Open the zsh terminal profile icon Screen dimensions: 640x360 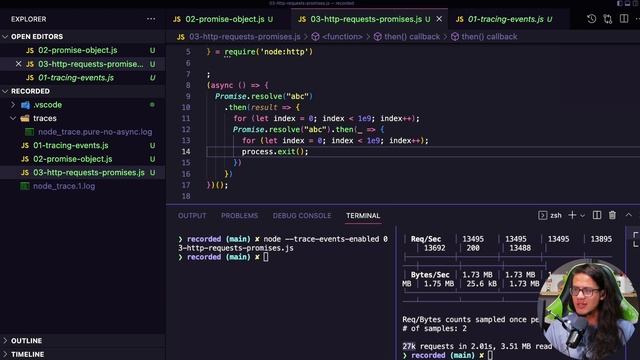pos(542,216)
